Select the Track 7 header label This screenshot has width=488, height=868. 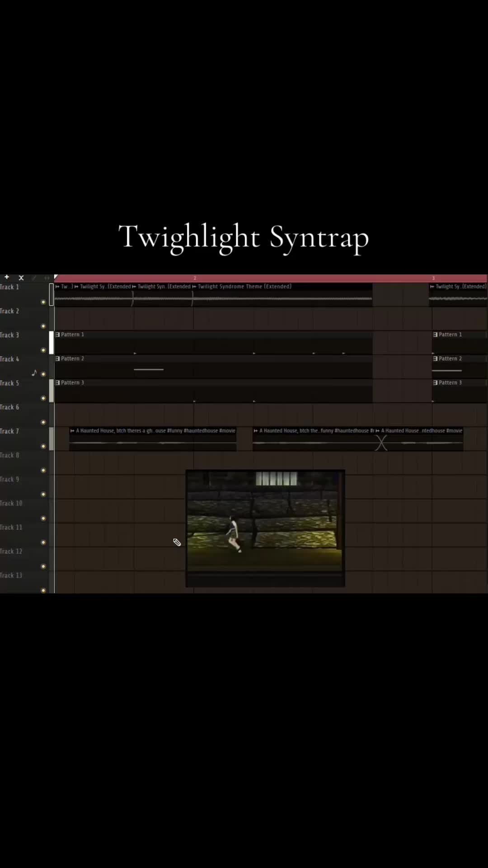(9, 431)
